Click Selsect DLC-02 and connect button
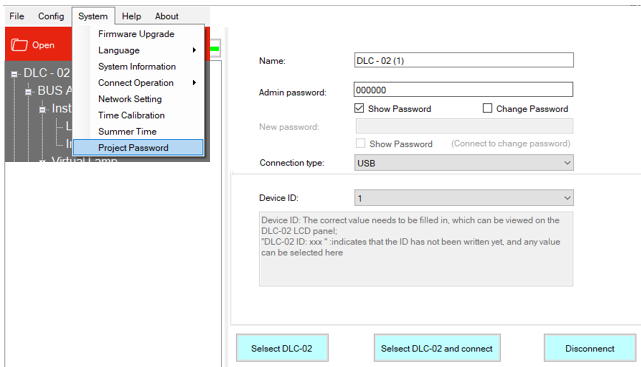The height and width of the screenshot is (367, 641). point(437,348)
